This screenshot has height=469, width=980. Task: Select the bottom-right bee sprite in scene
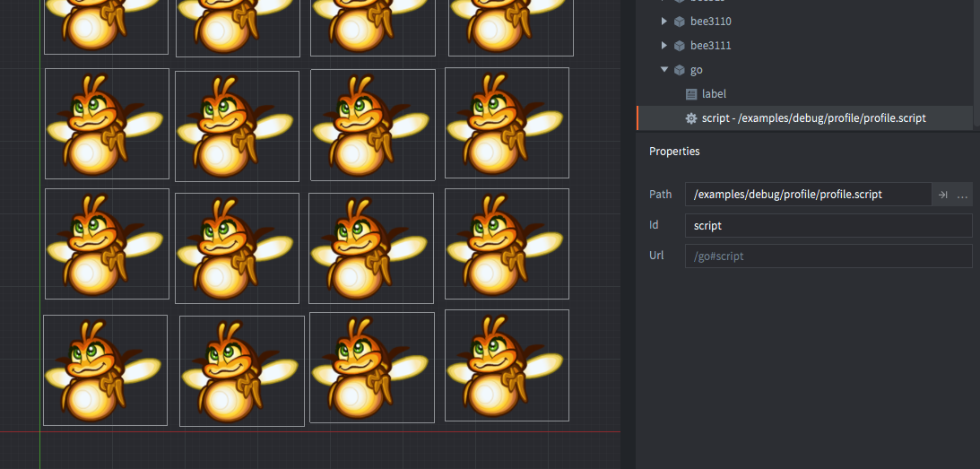[x=507, y=365]
